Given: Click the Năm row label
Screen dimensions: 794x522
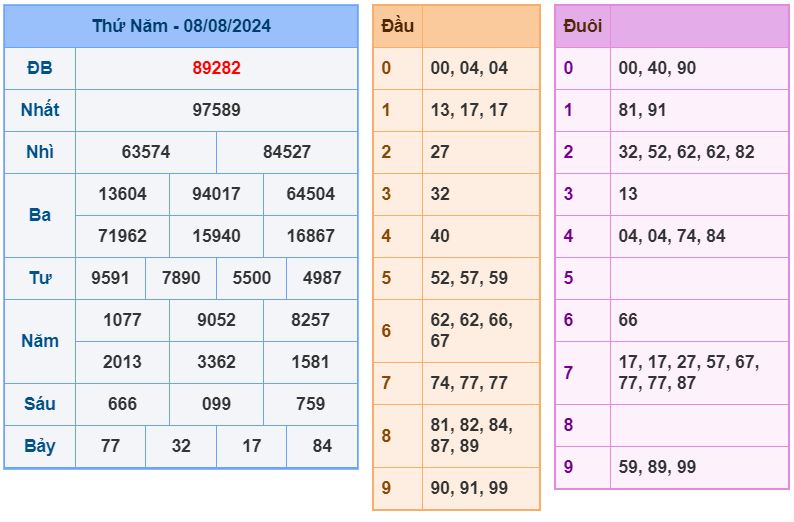Looking at the screenshot, I should click(39, 341).
